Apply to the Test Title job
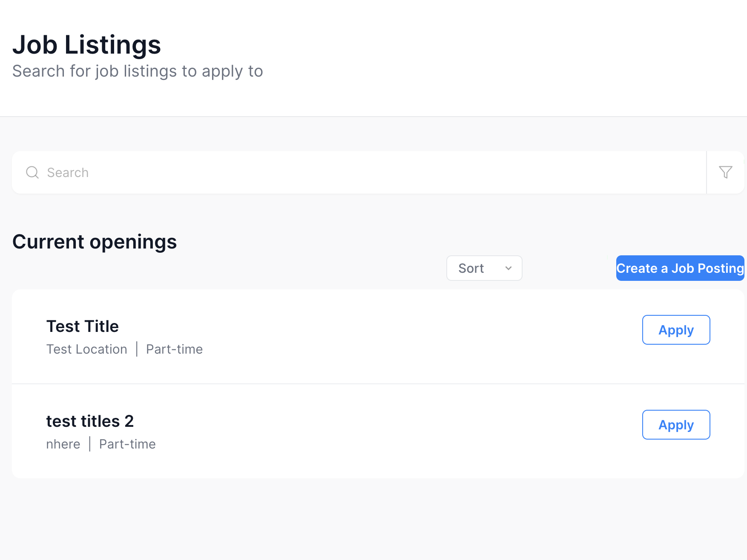747x560 pixels. tap(676, 330)
